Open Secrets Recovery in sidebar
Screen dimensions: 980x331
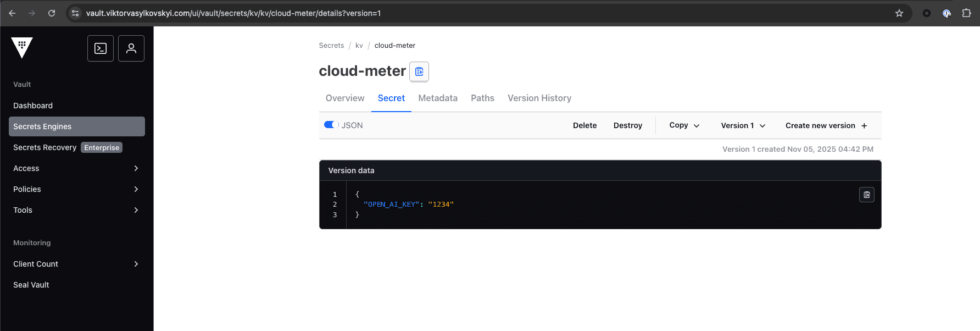(44, 147)
